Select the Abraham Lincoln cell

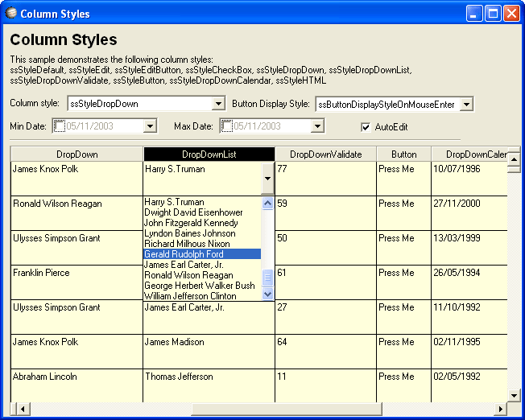pos(77,386)
